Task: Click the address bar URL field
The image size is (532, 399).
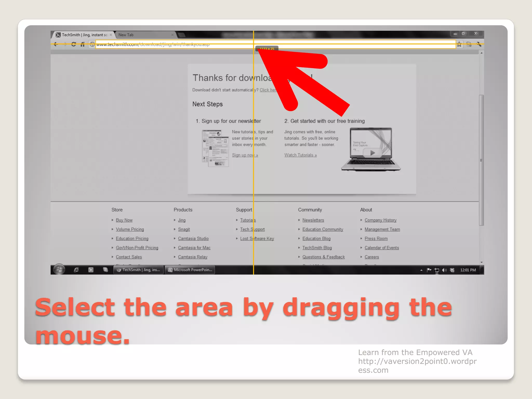Action: tap(275, 44)
